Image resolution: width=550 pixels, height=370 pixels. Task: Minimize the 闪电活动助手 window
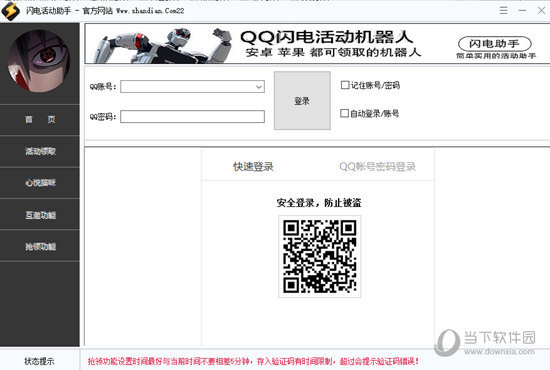click(x=522, y=11)
